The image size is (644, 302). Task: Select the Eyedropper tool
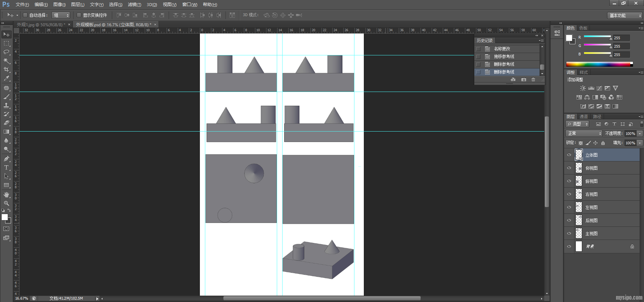[x=6, y=79]
